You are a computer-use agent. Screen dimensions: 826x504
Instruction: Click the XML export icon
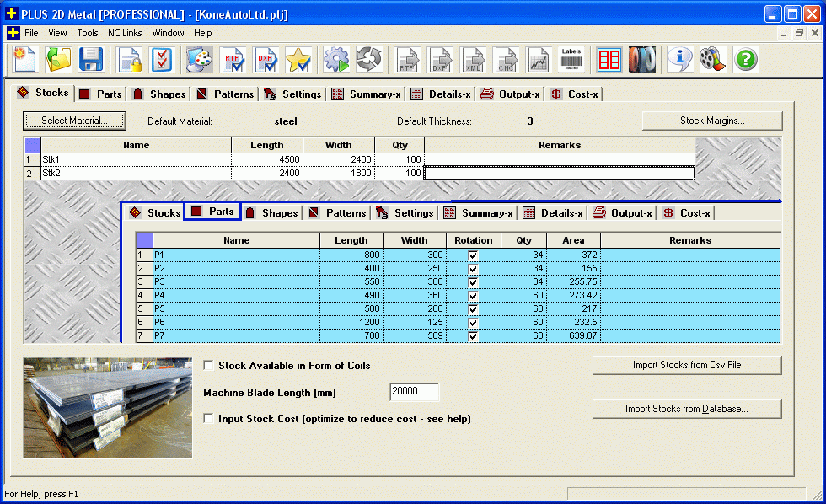click(x=473, y=60)
